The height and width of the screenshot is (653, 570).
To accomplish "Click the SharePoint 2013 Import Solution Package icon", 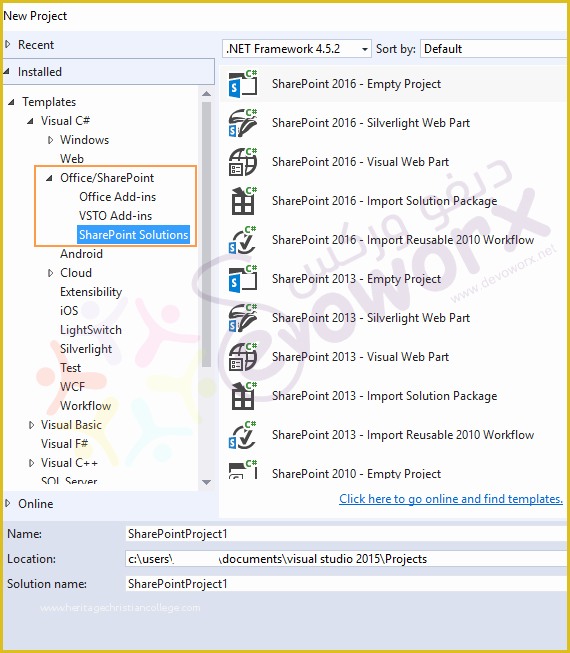I will (x=243, y=396).
